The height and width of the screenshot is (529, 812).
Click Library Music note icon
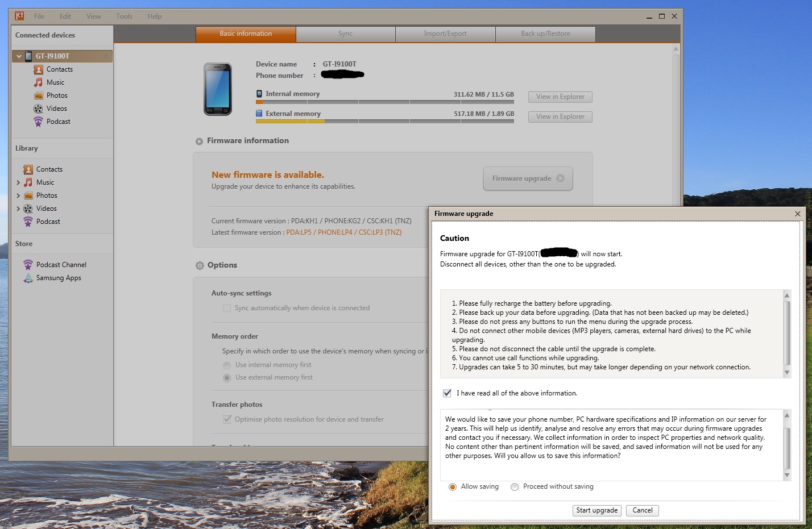tap(28, 182)
